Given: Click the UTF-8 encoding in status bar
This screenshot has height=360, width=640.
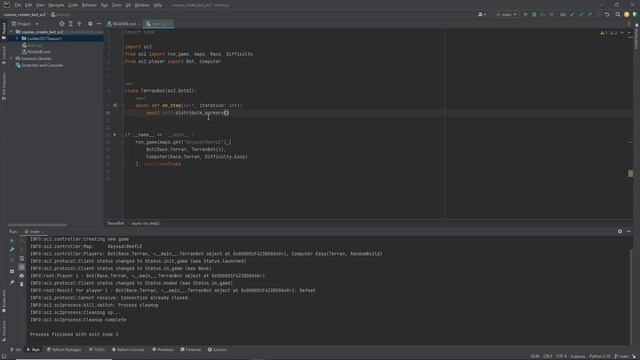Looking at the screenshot, I should tap(561, 356).
